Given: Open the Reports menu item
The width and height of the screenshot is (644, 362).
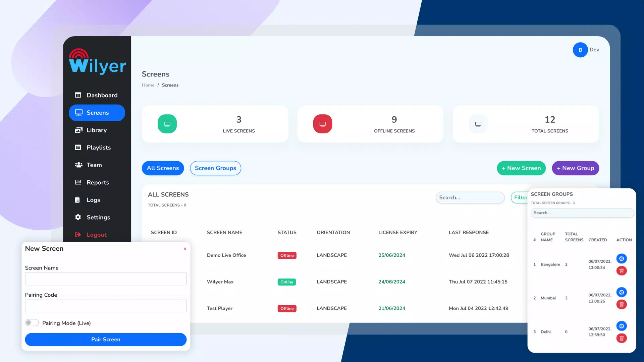Looking at the screenshot, I should coord(98,182).
